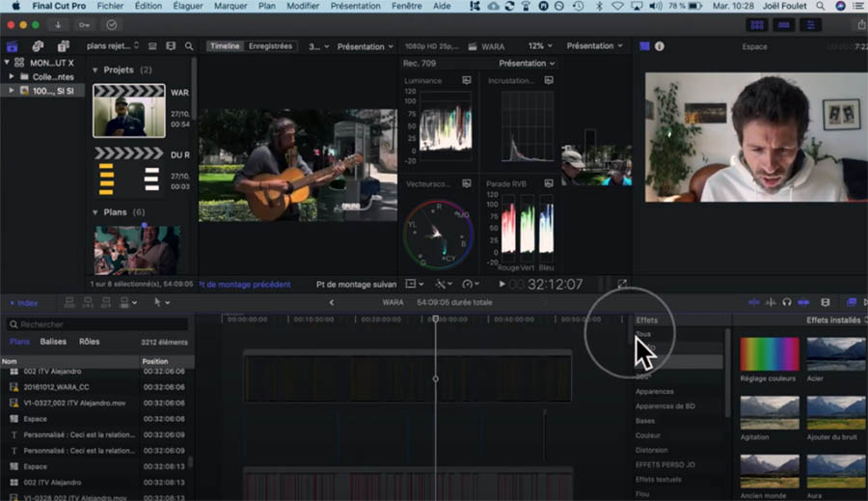This screenshot has width=868, height=501.
Task: Click Pt de montage suivant
Action: 357,285
